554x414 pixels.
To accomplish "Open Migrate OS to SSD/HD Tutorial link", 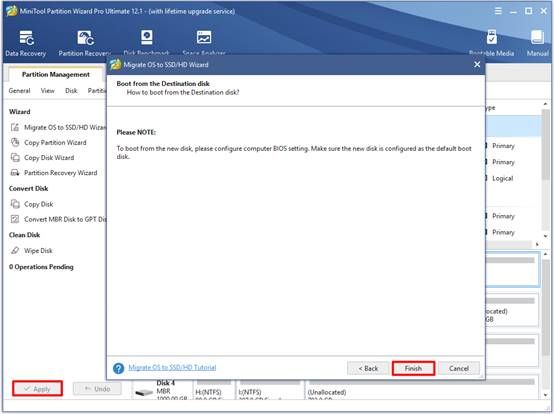I will pos(172,368).
